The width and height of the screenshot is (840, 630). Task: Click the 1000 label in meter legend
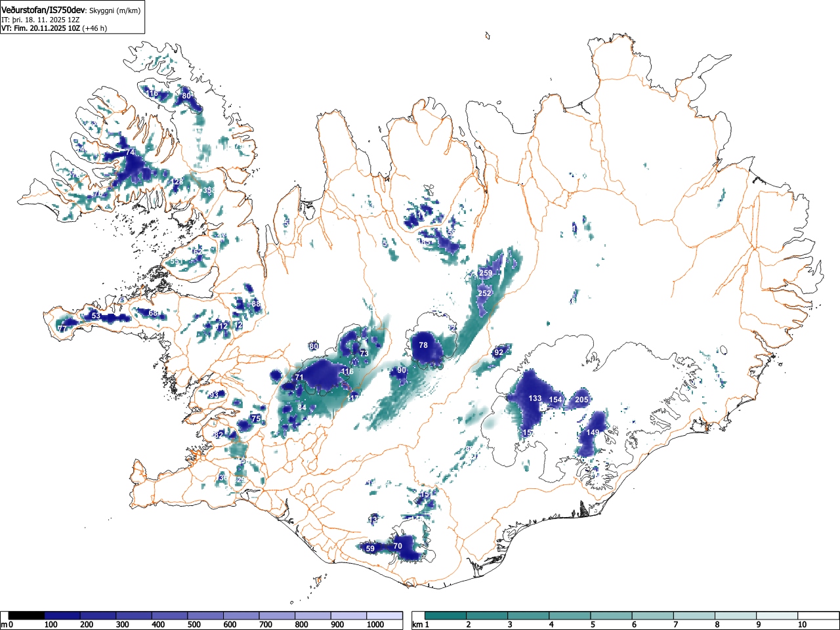click(375, 625)
